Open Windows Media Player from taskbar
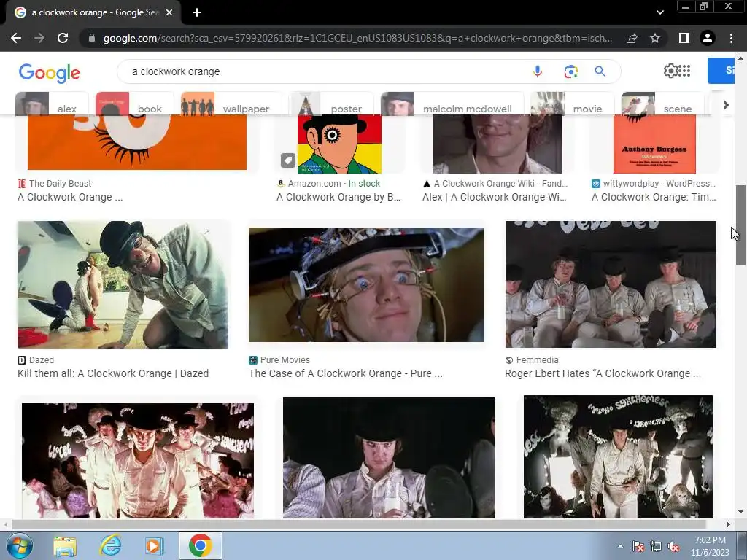The width and height of the screenshot is (747, 560). click(x=154, y=545)
